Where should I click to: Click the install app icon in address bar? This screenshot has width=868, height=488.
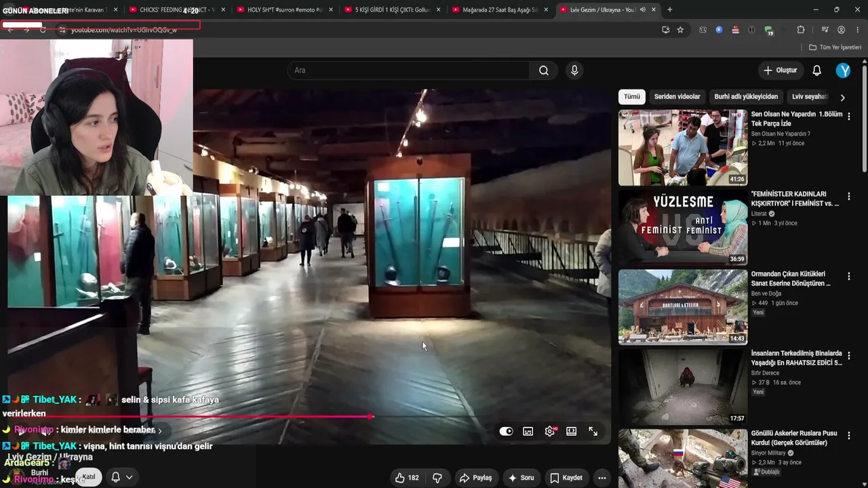[x=665, y=30]
